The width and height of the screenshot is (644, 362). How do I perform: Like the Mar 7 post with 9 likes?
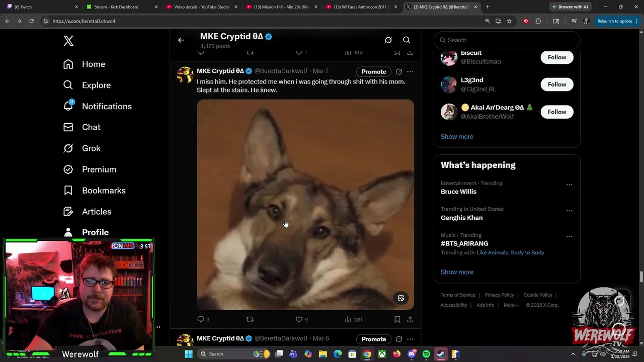[299, 319]
